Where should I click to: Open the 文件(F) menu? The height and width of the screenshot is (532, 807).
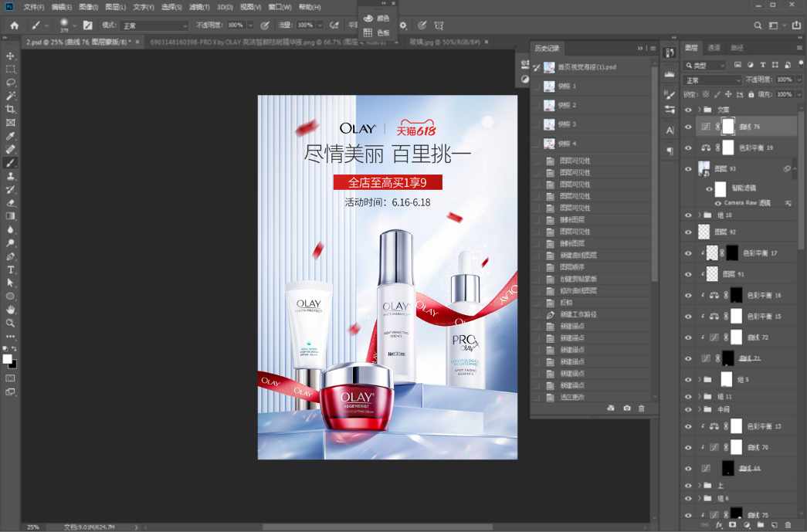coord(33,7)
